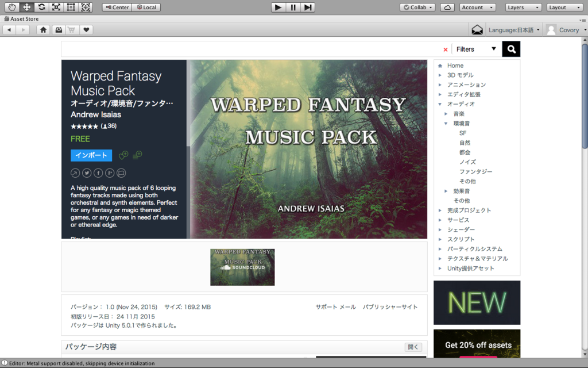Go forward in Asset Store
The height and width of the screenshot is (368, 588).
[x=23, y=30]
